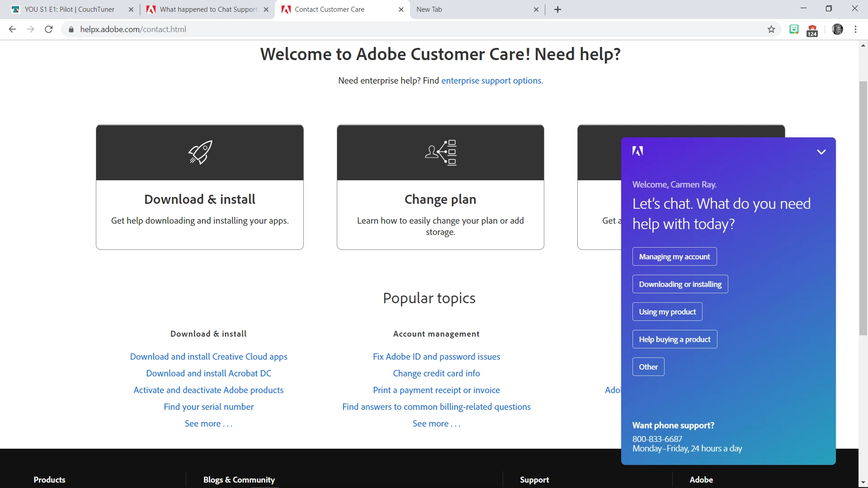Click the Adobe logo in chat widget

click(637, 151)
